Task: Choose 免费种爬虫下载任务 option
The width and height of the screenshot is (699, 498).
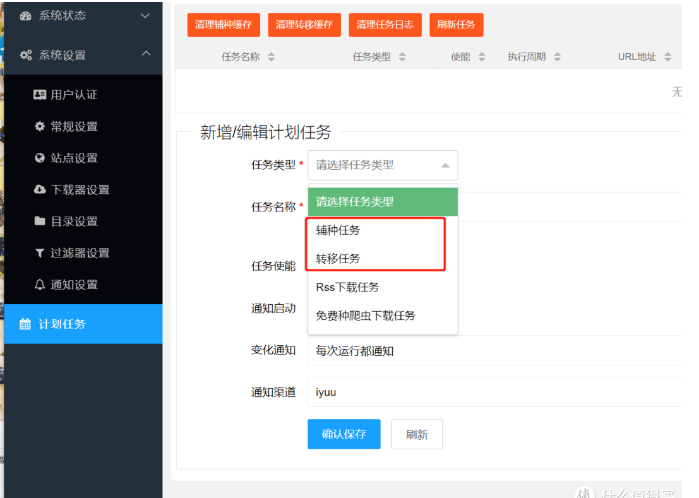Action: 382,316
